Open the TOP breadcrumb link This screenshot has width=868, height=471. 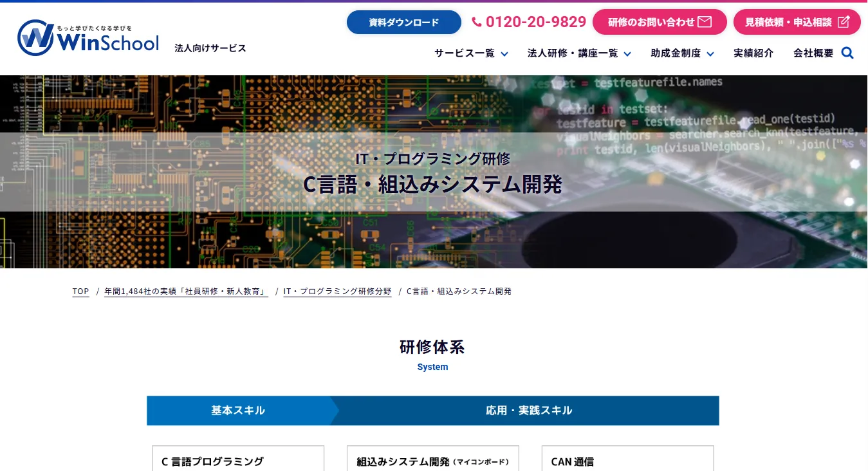tap(80, 291)
